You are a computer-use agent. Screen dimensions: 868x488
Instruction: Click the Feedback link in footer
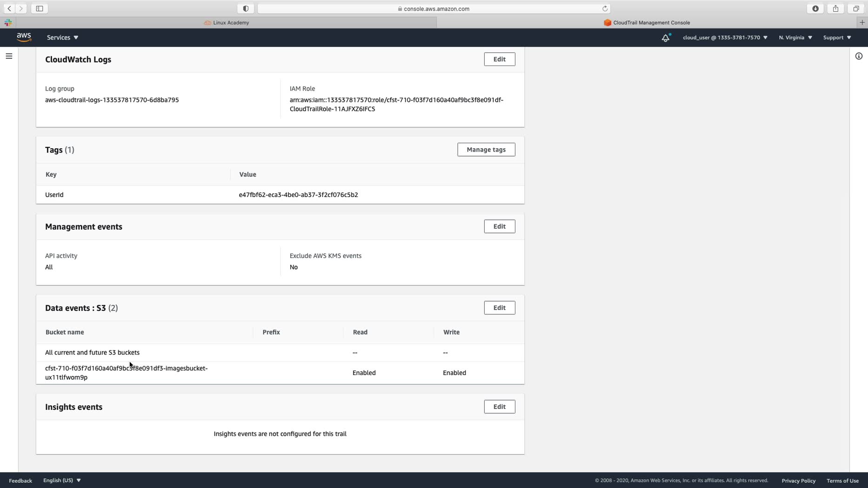[20, 481]
